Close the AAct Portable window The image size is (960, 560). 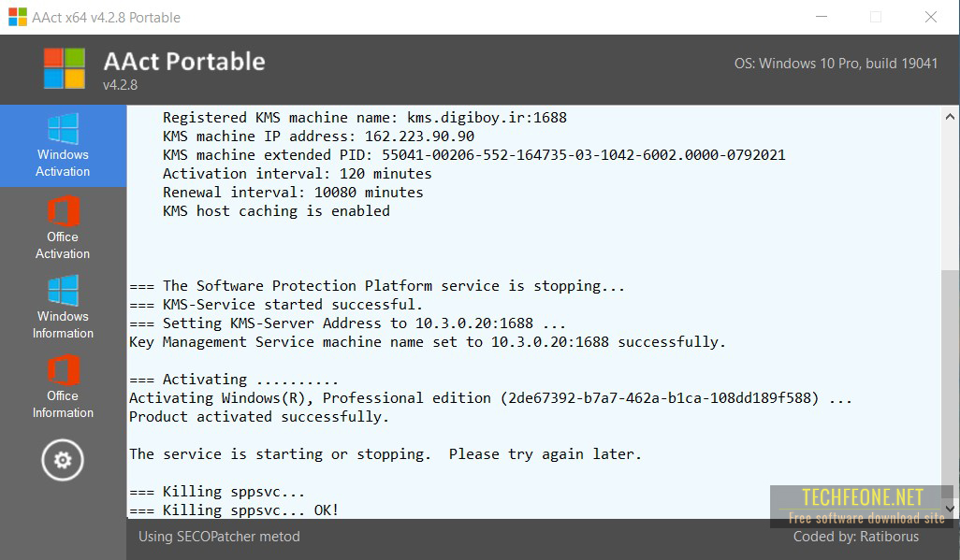(931, 17)
